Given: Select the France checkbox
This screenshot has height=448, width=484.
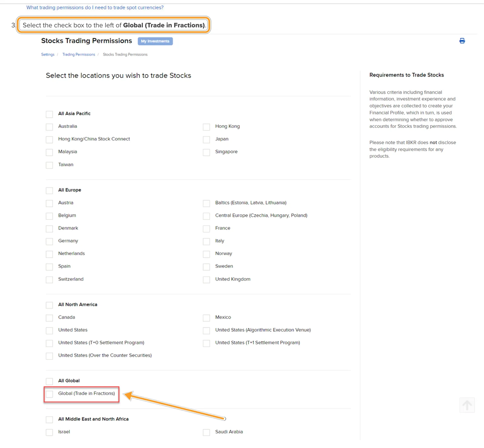Looking at the screenshot, I should [206, 229].
